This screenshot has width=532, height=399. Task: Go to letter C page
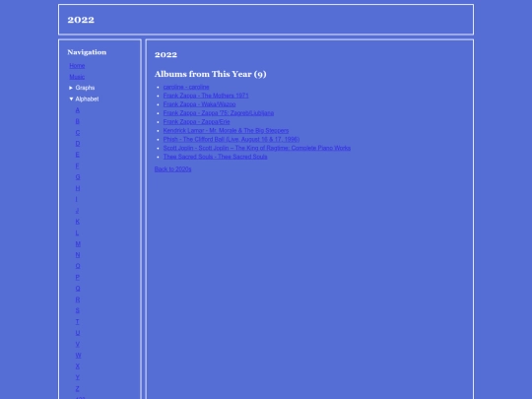[x=78, y=133]
